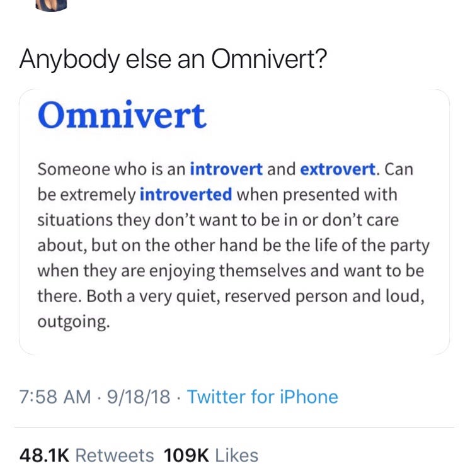Click the "9/18/18" tweet date

(x=137, y=397)
